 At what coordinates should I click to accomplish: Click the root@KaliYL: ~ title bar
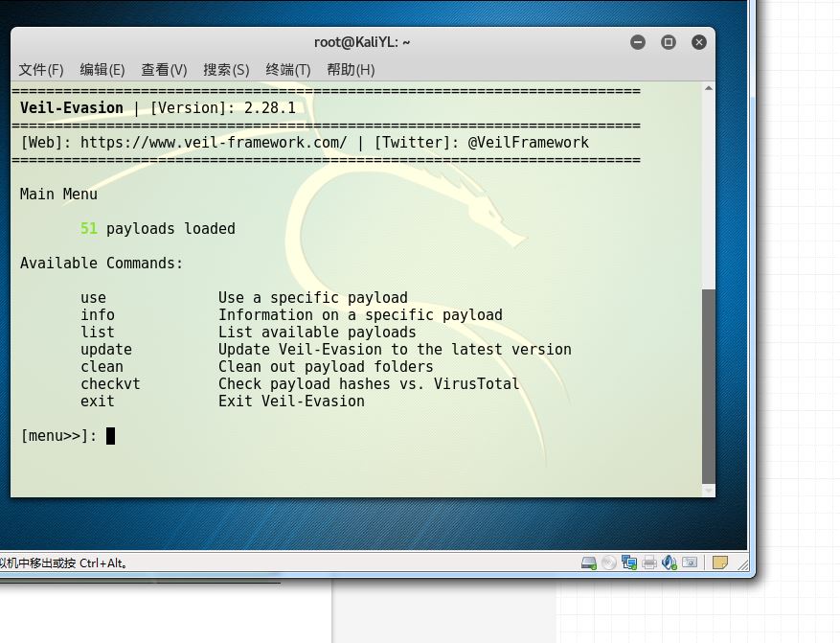pos(362,42)
